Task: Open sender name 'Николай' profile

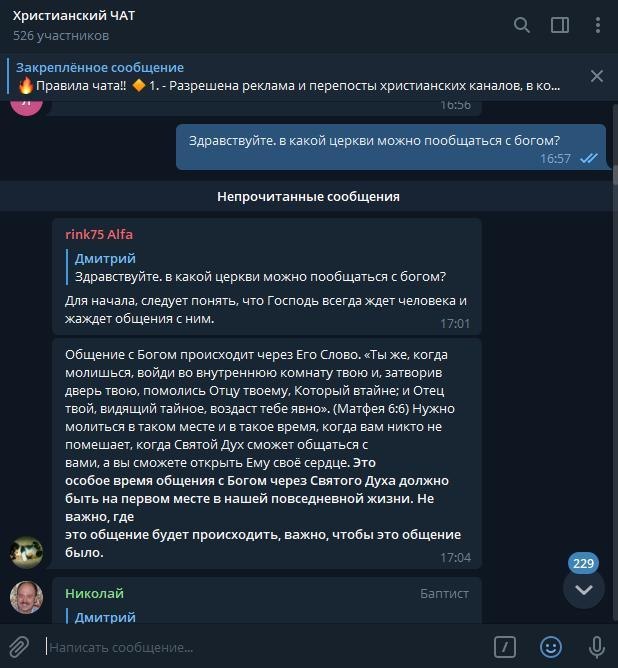Action: click(x=94, y=593)
